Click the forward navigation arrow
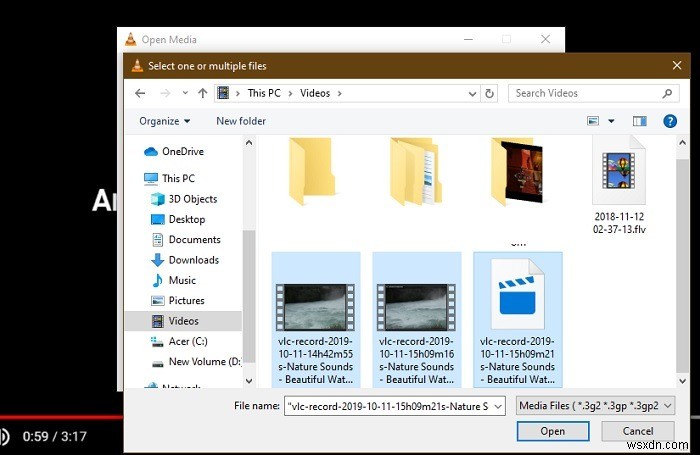700x455 pixels. tap(165, 93)
